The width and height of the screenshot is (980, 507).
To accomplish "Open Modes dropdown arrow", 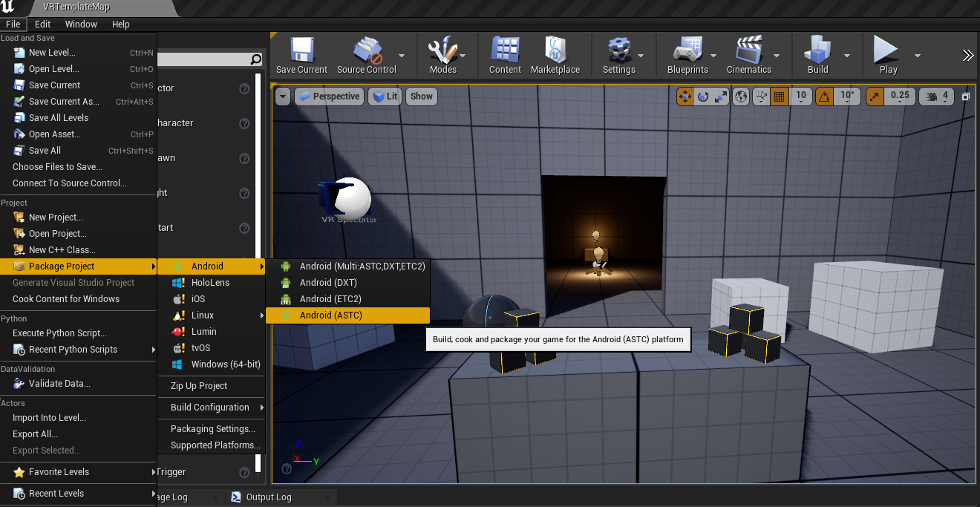I will click(x=463, y=56).
